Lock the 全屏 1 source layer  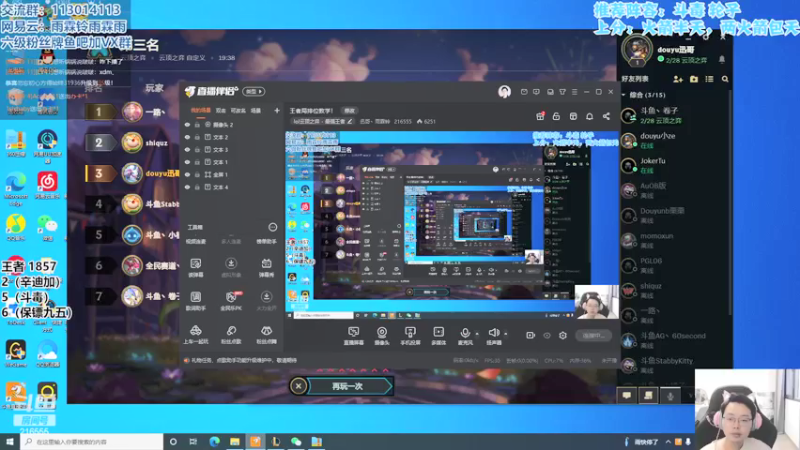(197, 174)
